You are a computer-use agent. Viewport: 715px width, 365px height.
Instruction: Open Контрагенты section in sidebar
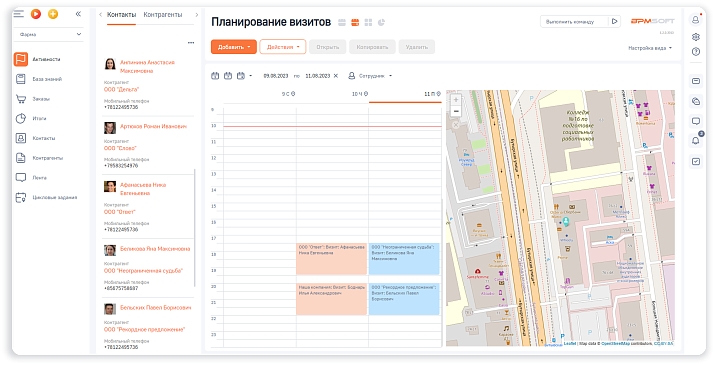tap(47, 158)
